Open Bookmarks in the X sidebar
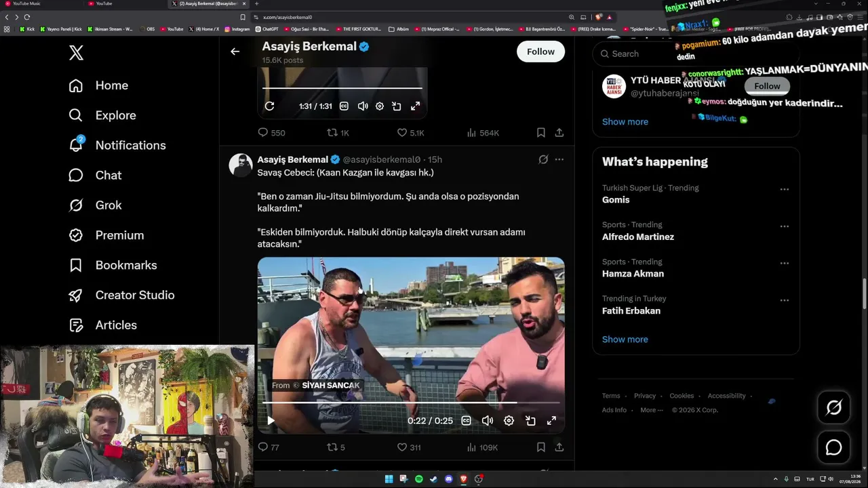Screen dimensions: 868x488 tap(113, 265)
